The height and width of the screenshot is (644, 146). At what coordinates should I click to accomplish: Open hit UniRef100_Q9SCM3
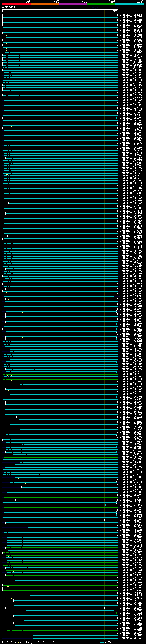pyautogui.click(x=131, y=20)
